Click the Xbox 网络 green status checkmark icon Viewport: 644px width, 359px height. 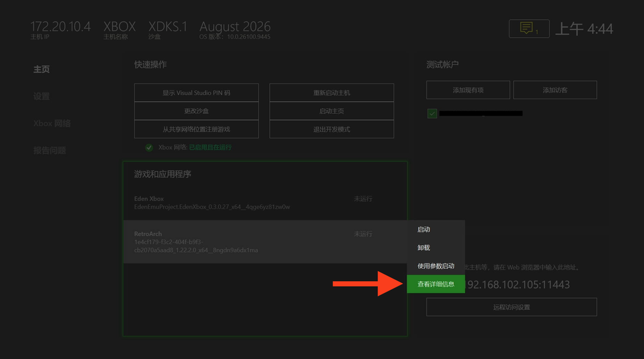pyautogui.click(x=149, y=148)
